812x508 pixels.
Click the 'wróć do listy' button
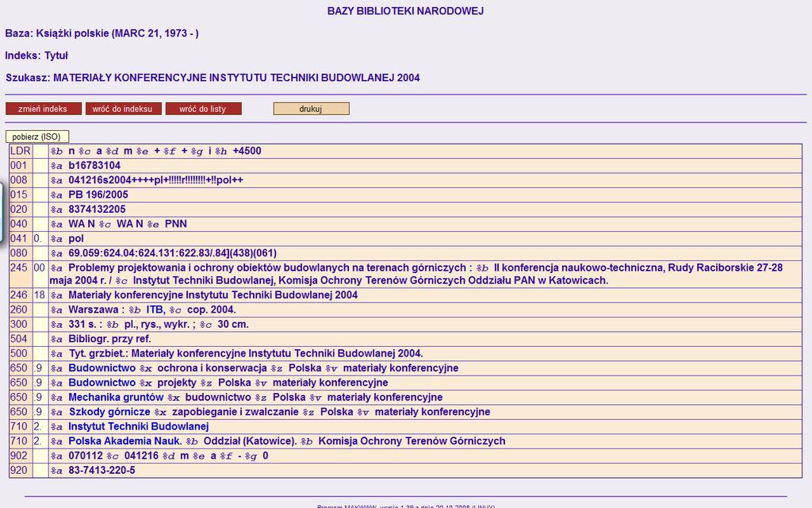[204, 109]
